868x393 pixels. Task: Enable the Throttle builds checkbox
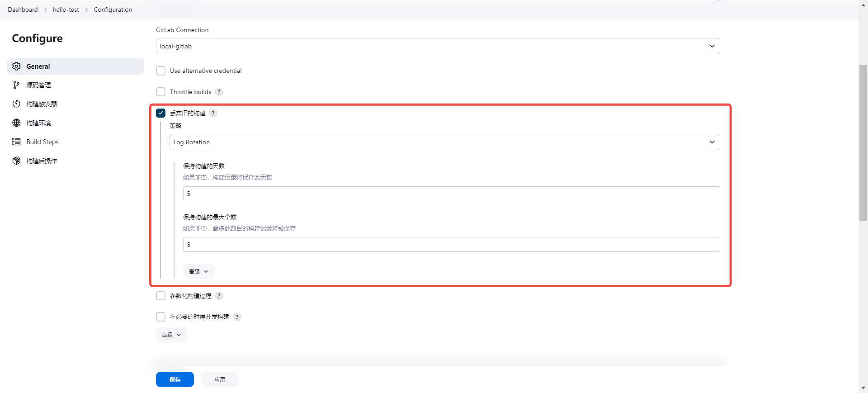[x=160, y=92]
